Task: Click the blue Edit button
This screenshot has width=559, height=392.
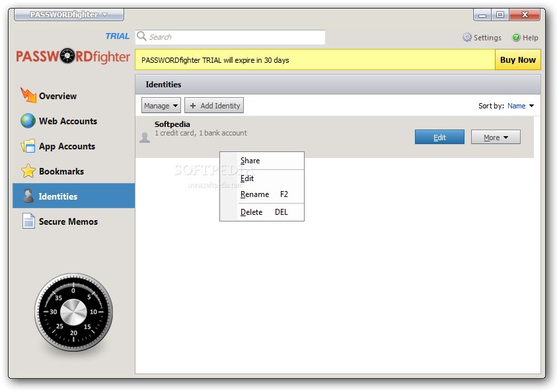Action: (439, 137)
